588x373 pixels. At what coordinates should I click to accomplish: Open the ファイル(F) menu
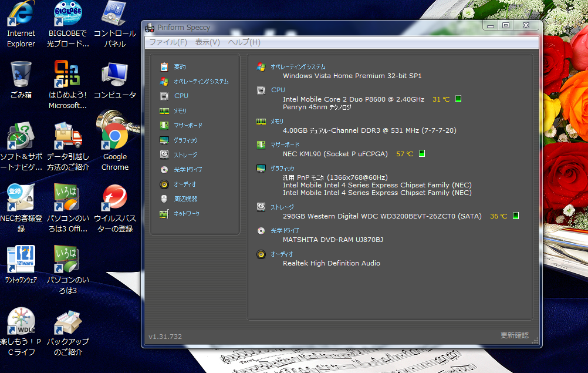click(168, 42)
